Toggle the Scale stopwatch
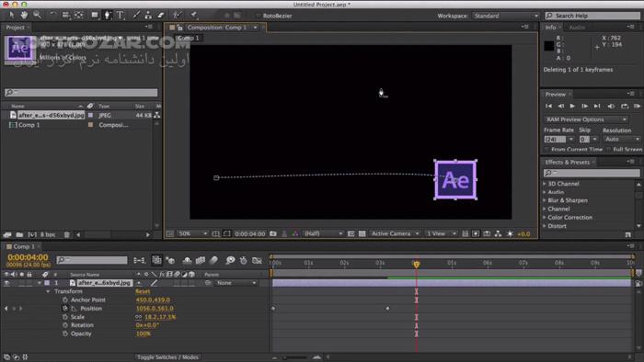The width and height of the screenshot is (644, 362). coord(65,317)
